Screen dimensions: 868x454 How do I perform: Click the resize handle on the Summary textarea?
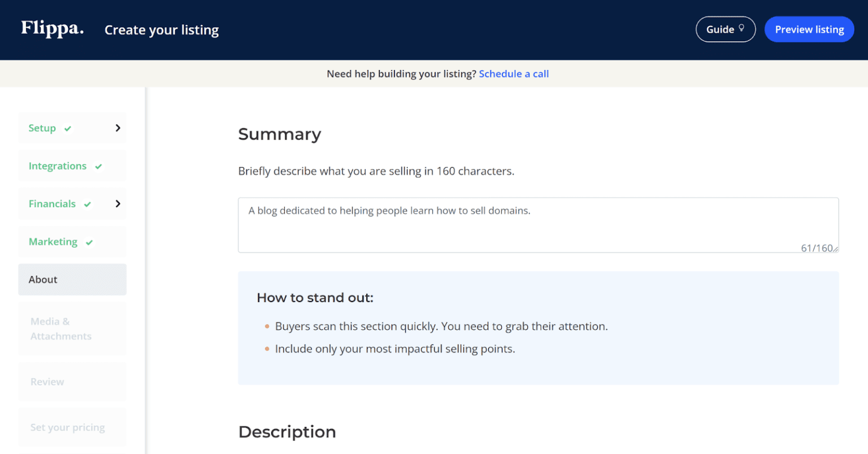(x=835, y=248)
